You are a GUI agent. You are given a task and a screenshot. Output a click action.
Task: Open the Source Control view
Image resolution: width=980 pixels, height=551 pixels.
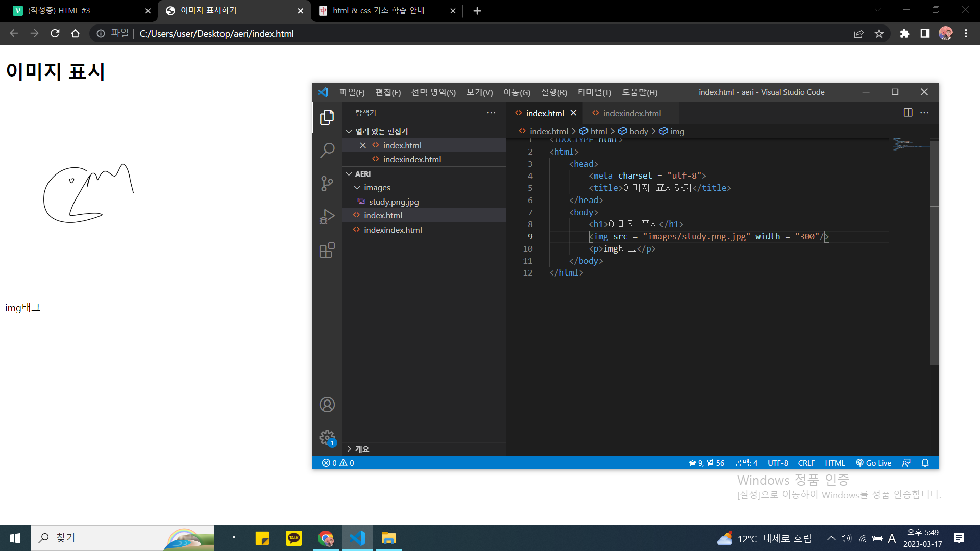[327, 183]
